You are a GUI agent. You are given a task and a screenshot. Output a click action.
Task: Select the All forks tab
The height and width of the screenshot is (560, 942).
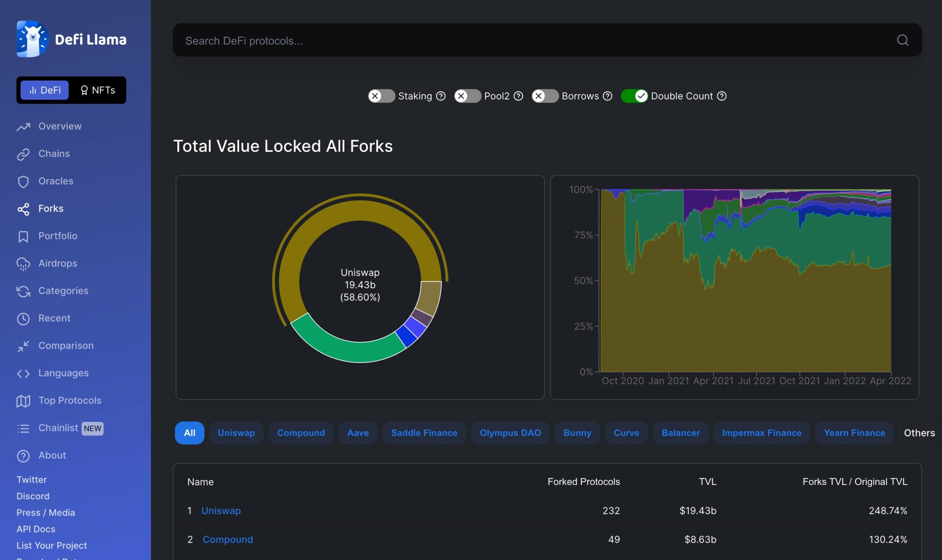click(x=190, y=433)
